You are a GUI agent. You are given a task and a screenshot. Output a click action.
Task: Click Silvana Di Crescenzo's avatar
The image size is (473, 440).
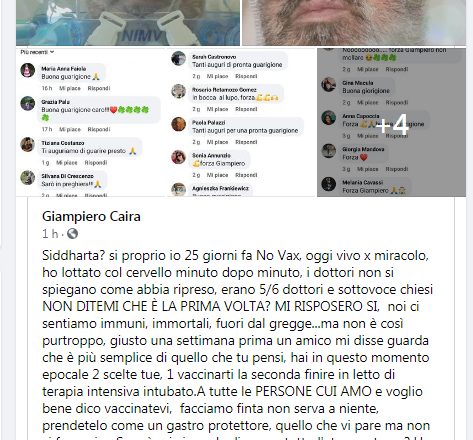(28, 177)
